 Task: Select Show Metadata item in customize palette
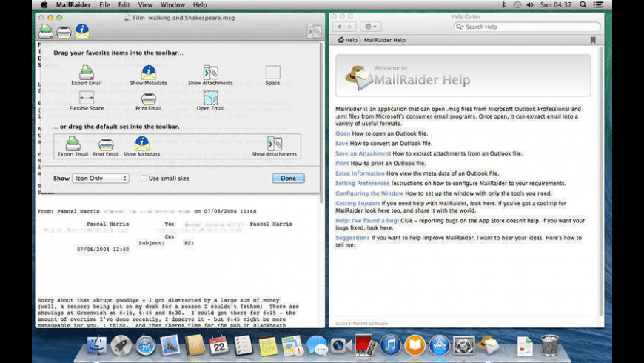[x=148, y=76]
